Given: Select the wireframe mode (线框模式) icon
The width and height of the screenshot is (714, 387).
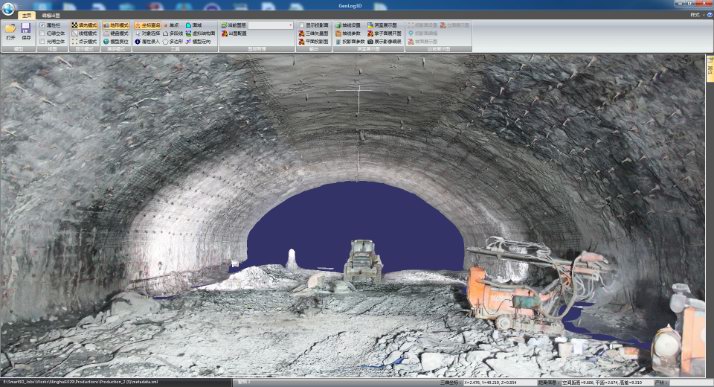Looking at the screenshot, I should 75,33.
